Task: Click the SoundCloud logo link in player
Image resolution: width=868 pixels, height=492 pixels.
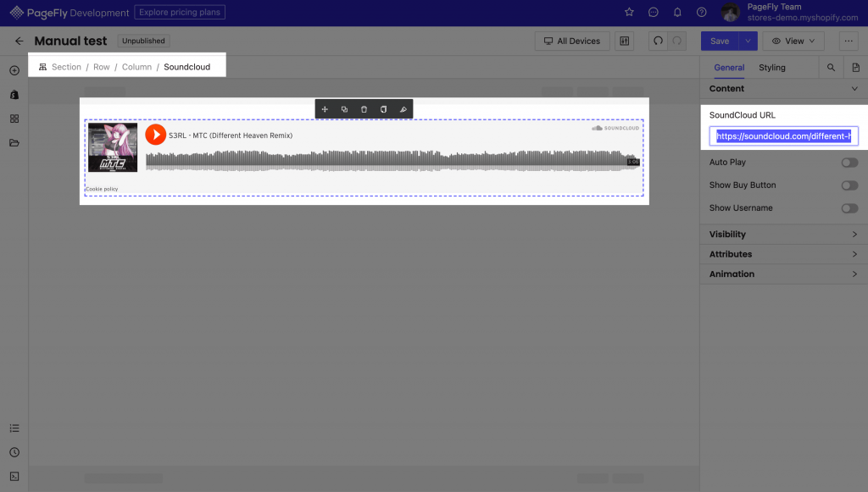Action: coord(615,128)
